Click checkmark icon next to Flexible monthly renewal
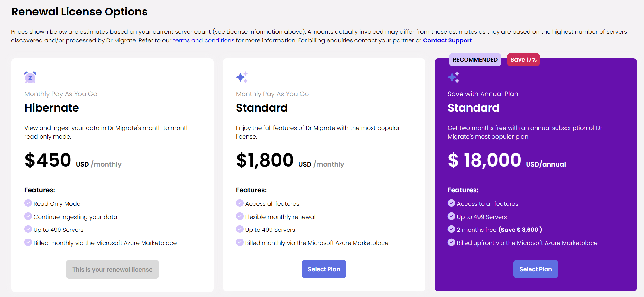Image resolution: width=644 pixels, height=297 pixels. coord(240,216)
